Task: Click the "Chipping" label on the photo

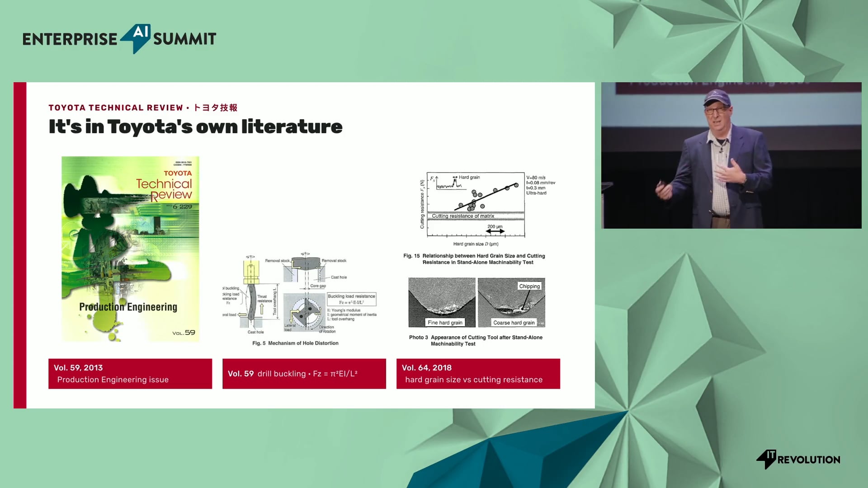Action: [x=529, y=286]
